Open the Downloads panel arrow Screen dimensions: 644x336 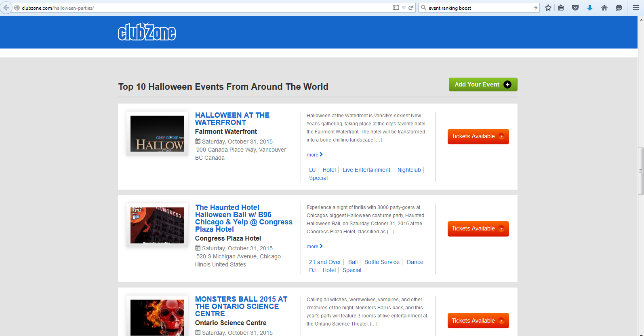click(x=590, y=8)
